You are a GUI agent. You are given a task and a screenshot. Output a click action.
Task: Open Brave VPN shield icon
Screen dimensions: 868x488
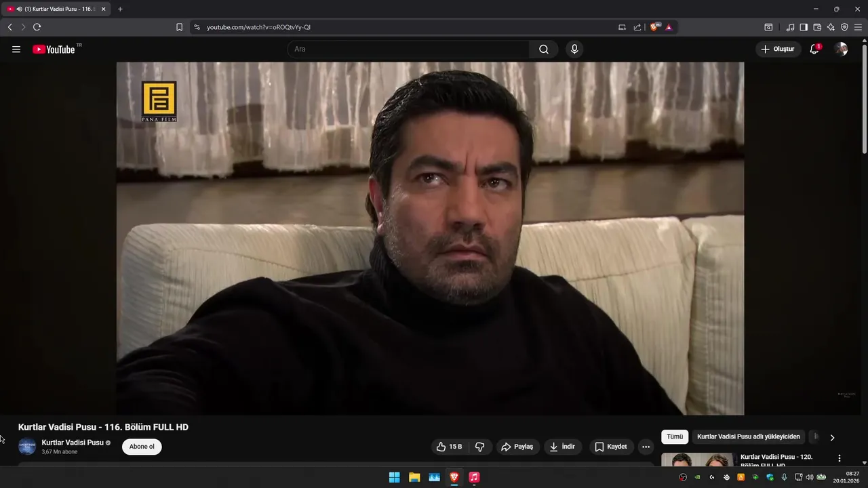pyautogui.click(x=844, y=27)
